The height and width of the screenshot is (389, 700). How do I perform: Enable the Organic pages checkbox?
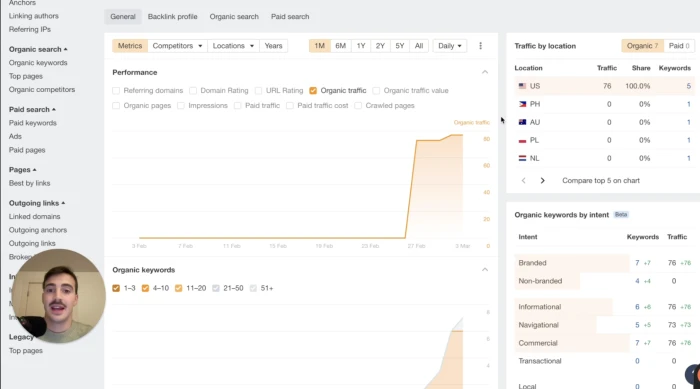116,106
